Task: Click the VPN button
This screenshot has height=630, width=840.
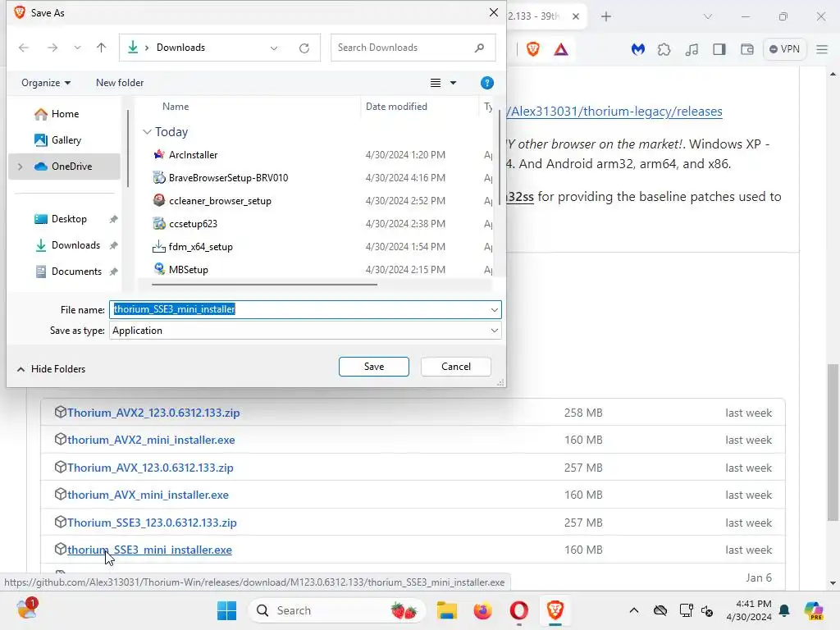Action: click(784, 49)
